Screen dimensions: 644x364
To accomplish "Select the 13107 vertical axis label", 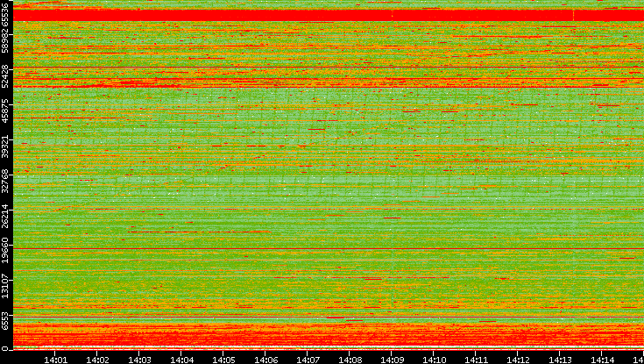I will click(4, 286).
